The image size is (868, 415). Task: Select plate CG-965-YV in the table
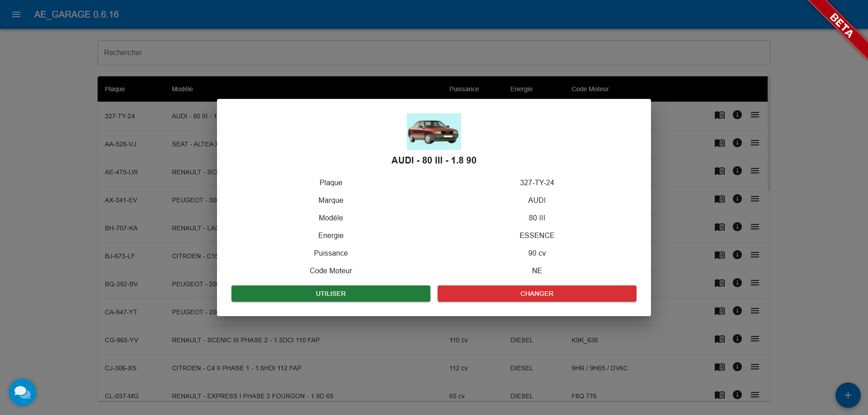pyautogui.click(x=122, y=340)
